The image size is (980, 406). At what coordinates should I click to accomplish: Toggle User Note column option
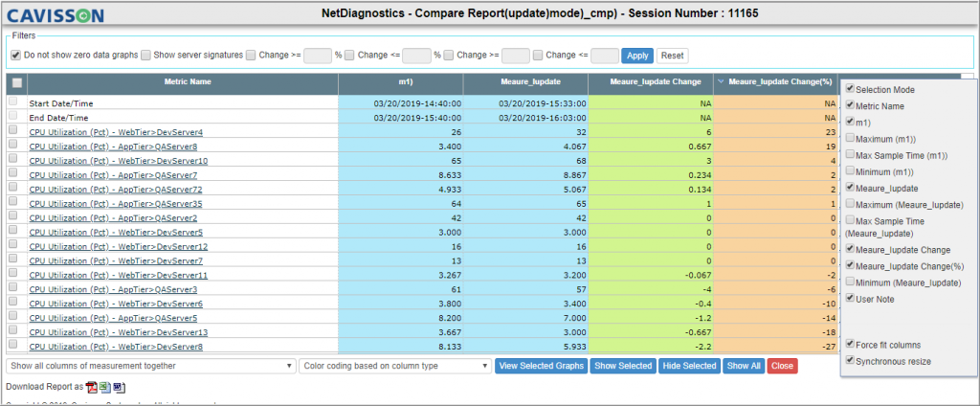pos(850,299)
